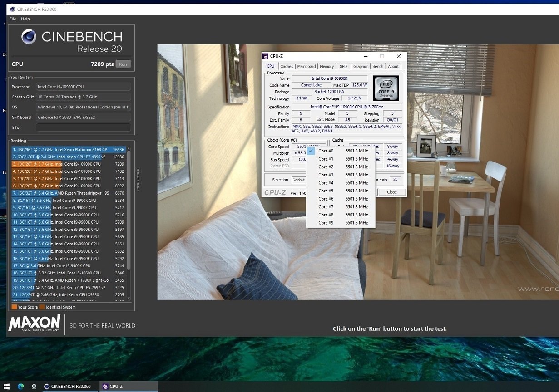This screenshot has height=392, width=559.
Task: Click the Package value Socket 1200 LGA
Action: coord(330,92)
